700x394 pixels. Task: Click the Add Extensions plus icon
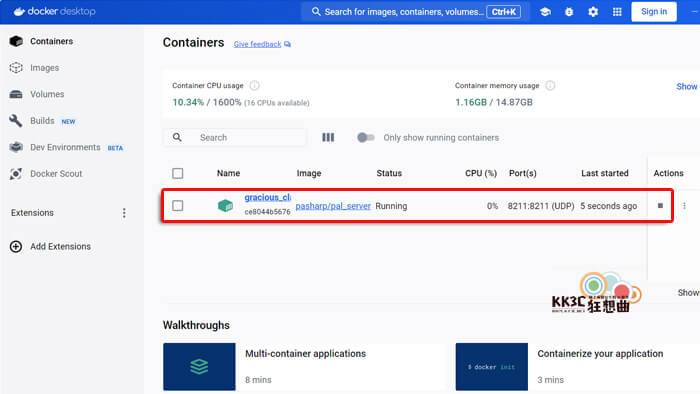(16, 246)
